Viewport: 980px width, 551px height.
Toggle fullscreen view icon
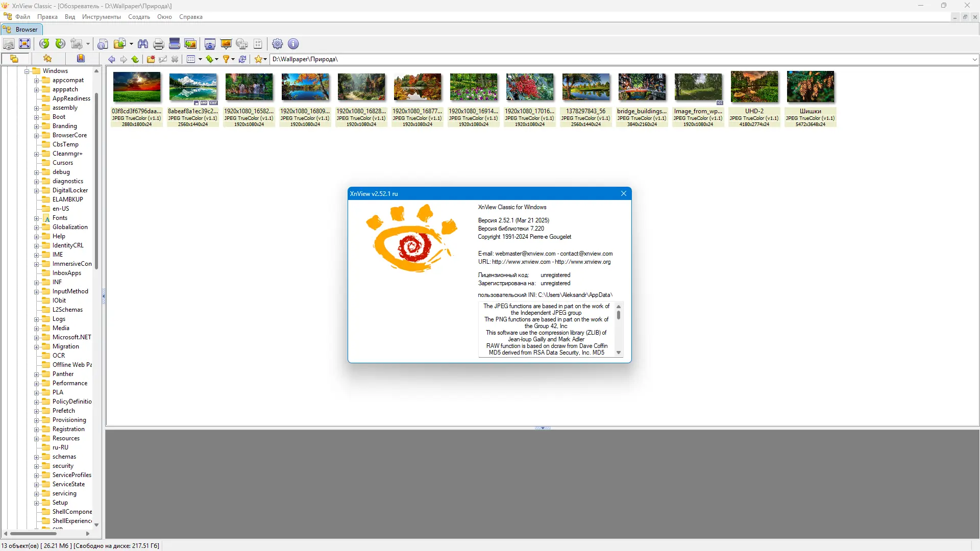[x=24, y=44]
